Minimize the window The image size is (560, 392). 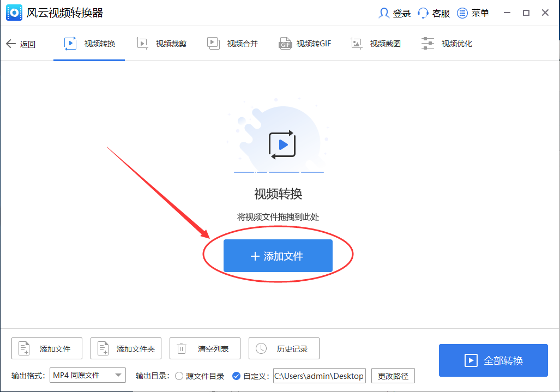tap(507, 13)
